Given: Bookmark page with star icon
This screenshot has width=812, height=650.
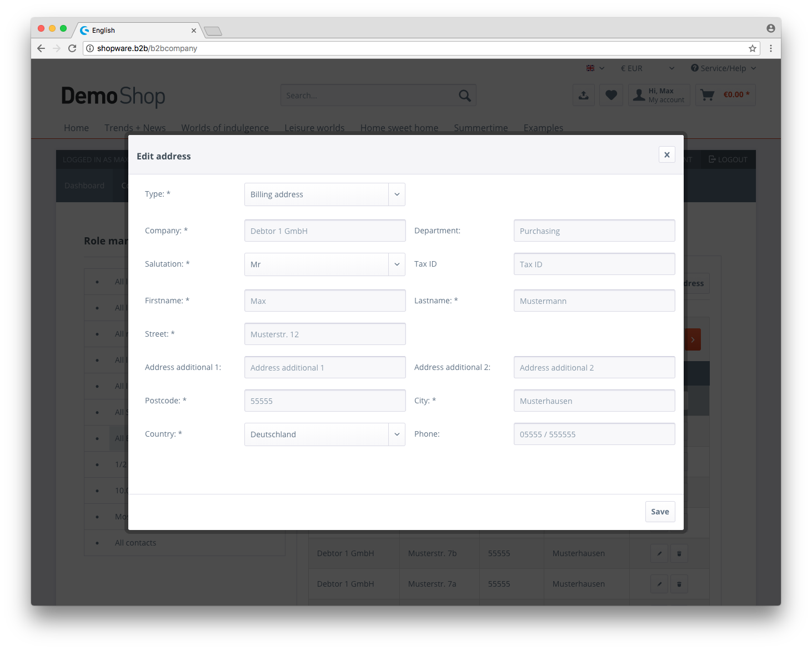Looking at the screenshot, I should coord(752,48).
